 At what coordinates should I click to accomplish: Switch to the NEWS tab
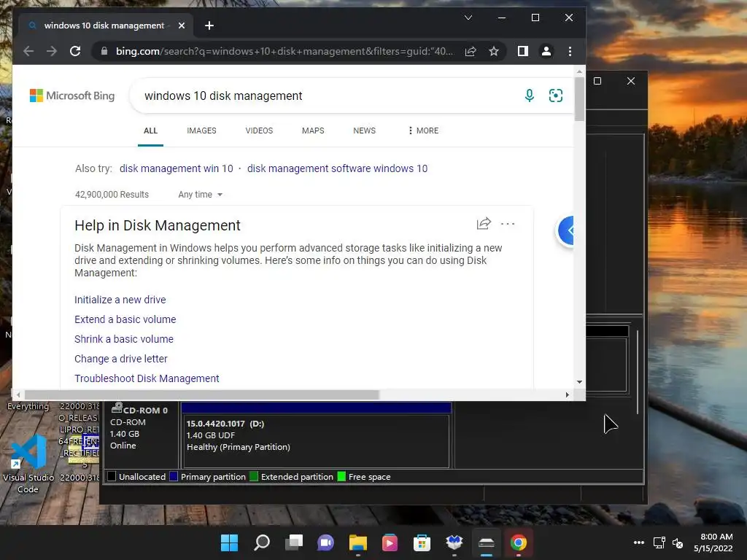click(x=365, y=131)
